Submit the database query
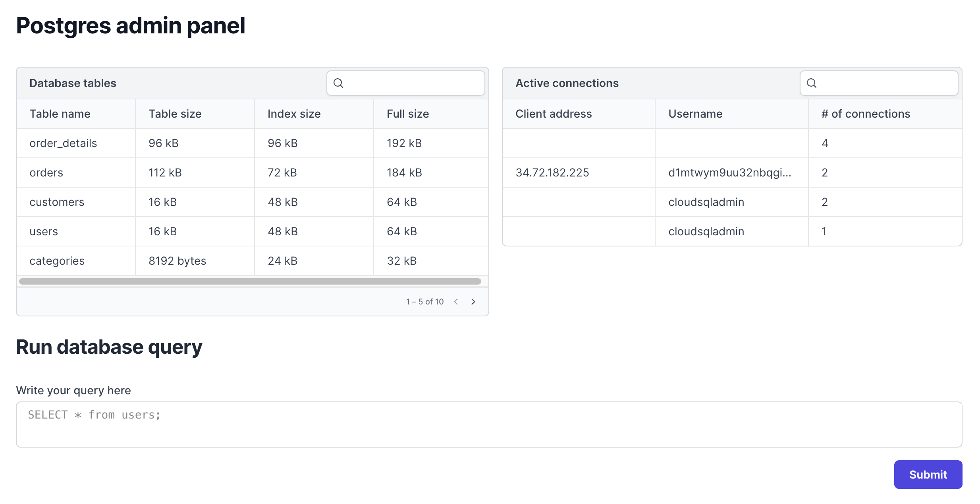 (928, 474)
